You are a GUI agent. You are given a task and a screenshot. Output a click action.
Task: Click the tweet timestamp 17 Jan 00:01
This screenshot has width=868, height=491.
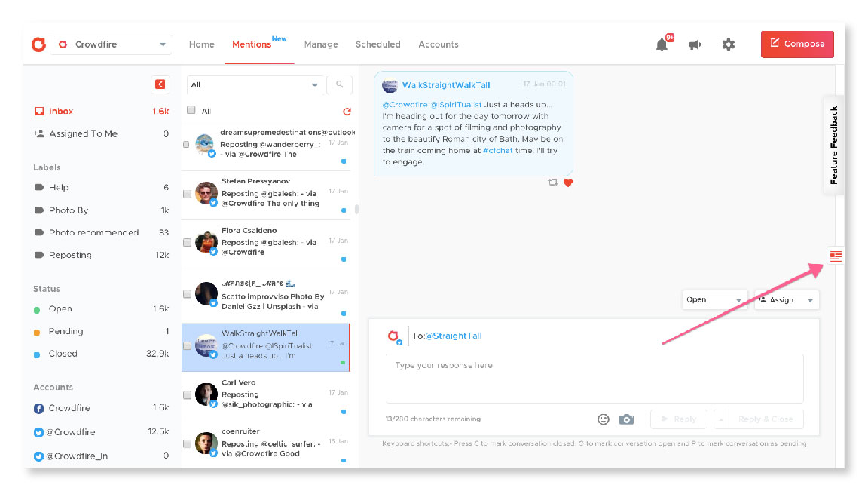pyautogui.click(x=544, y=84)
